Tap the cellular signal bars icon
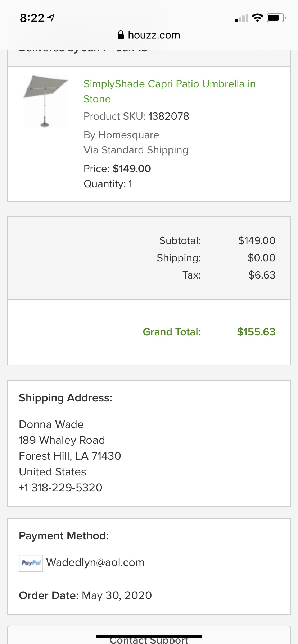Screen dimensions: 298x644 (x=241, y=18)
